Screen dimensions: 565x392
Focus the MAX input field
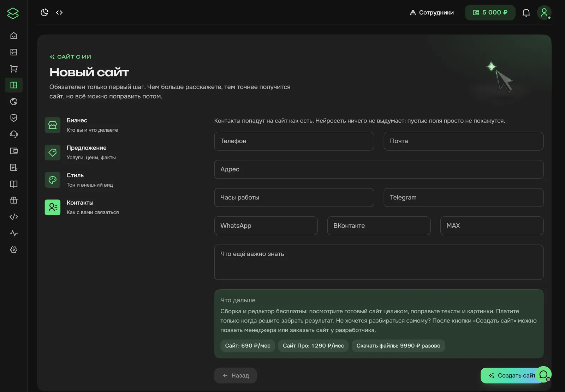[492, 226]
